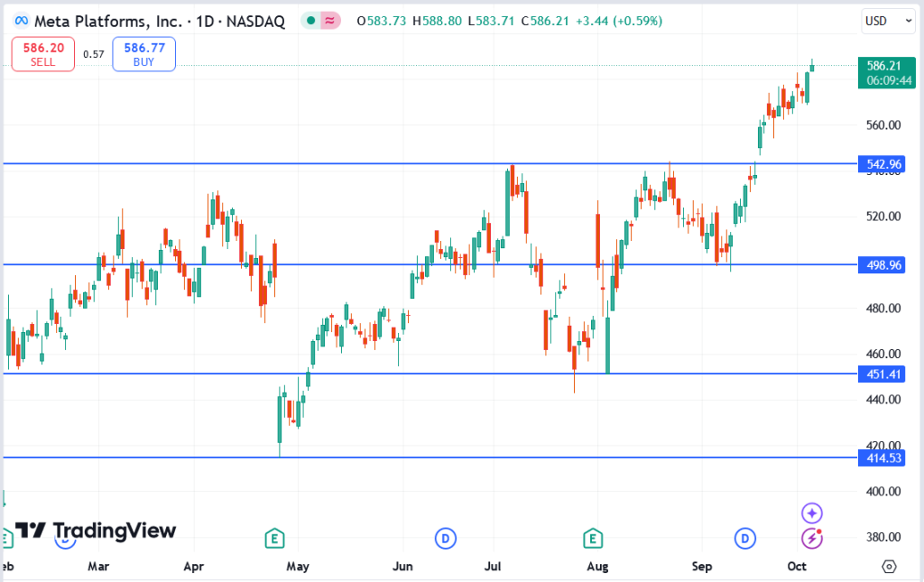The width and height of the screenshot is (924, 582).
Task: Click the 0.57 spread value
Action: pyautogui.click(x=94, y=54)
